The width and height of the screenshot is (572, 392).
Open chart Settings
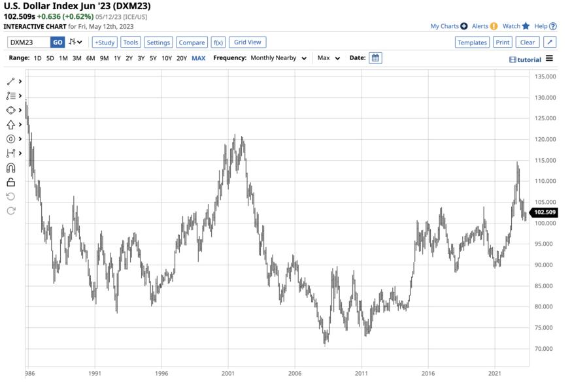click(158, 42)
